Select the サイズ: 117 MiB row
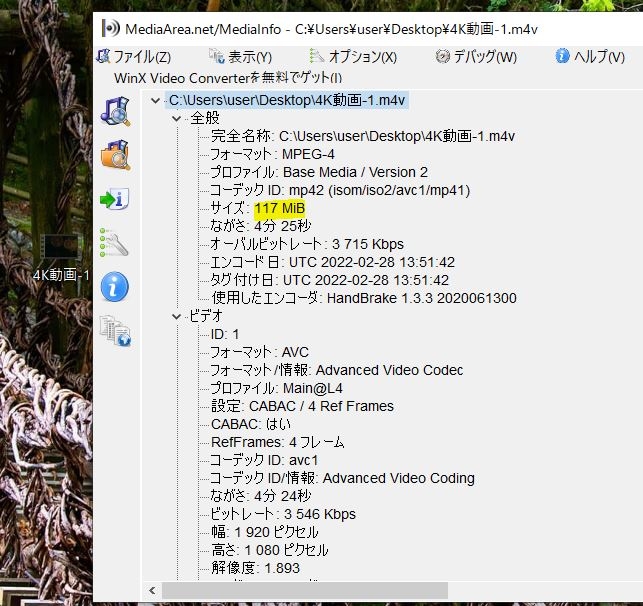The height and width of the screenshot is (606, 643). coord(258,208)
